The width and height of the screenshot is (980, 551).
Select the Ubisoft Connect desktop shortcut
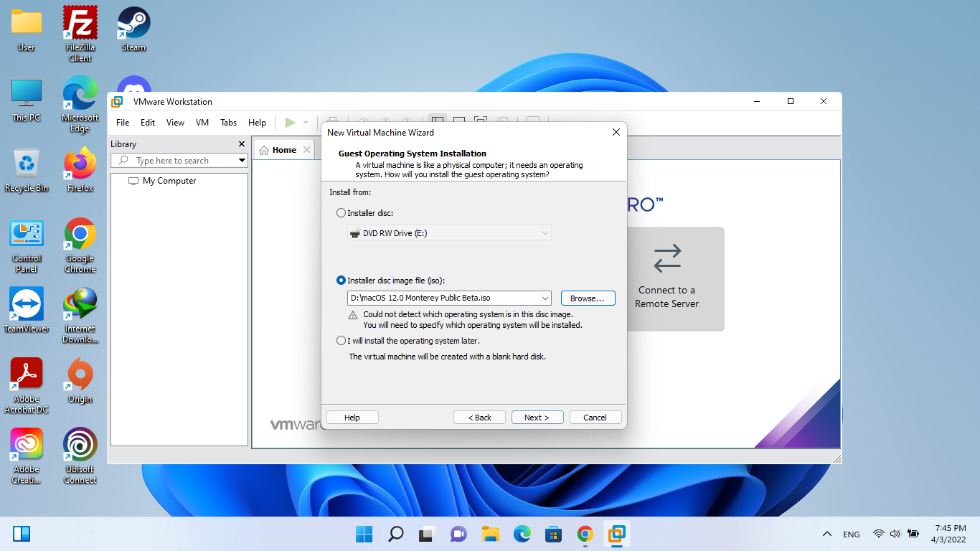coord(80,456)
